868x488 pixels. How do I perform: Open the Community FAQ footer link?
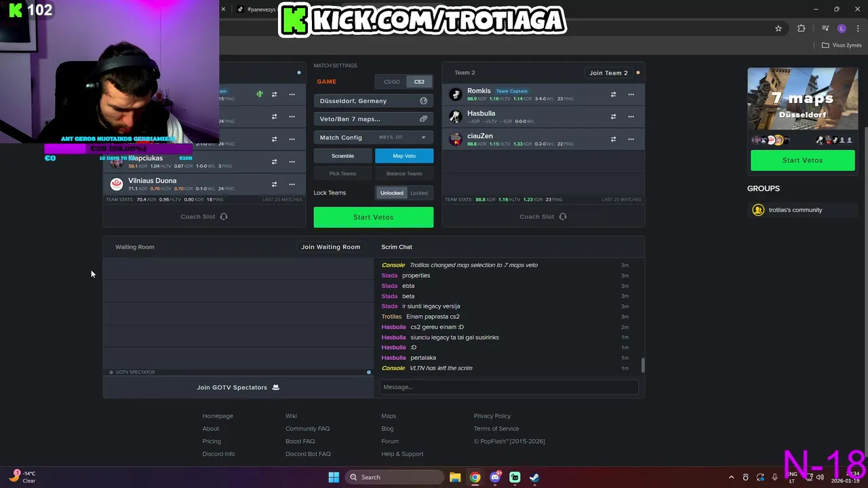pyautogui.click(x=307, y=428)
